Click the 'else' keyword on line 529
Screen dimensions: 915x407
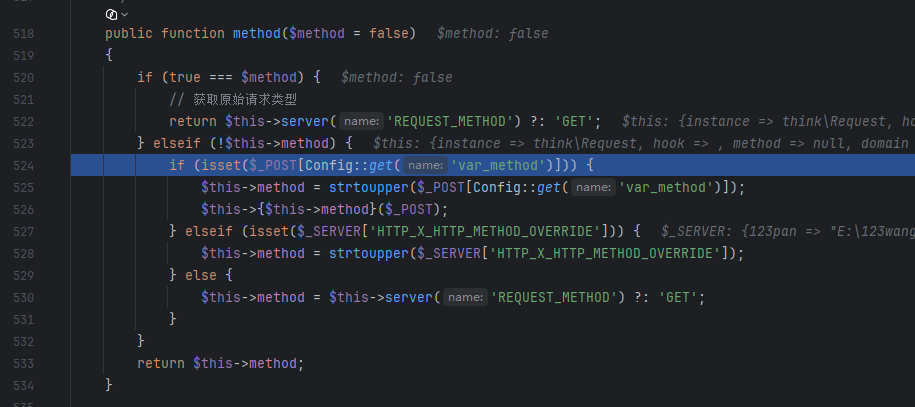pyautogui.click(x=201, y=276)
